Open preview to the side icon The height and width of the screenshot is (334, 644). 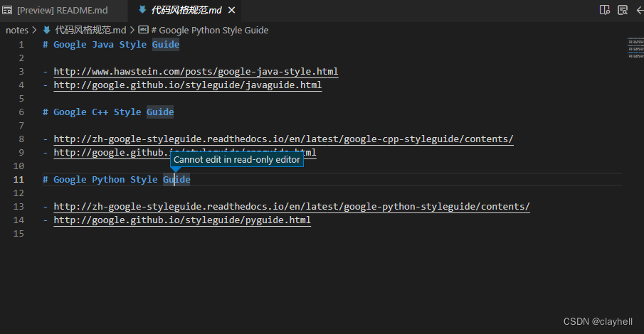(x=605, y=10)
